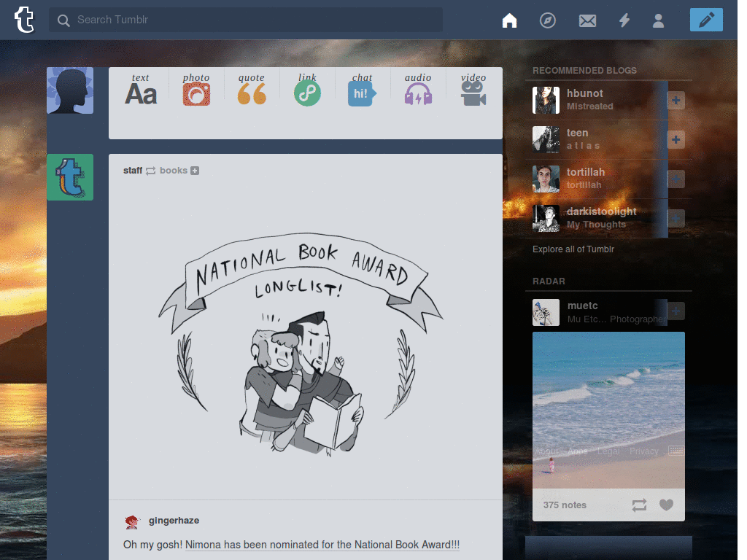
Task: Click the blue compose pencil button
Action: tap(706, 20)
